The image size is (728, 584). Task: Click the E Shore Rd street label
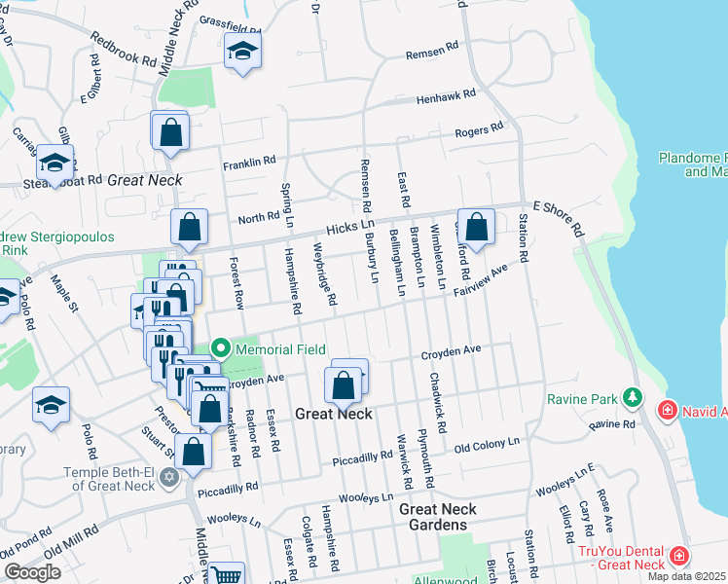pos(558,219)
